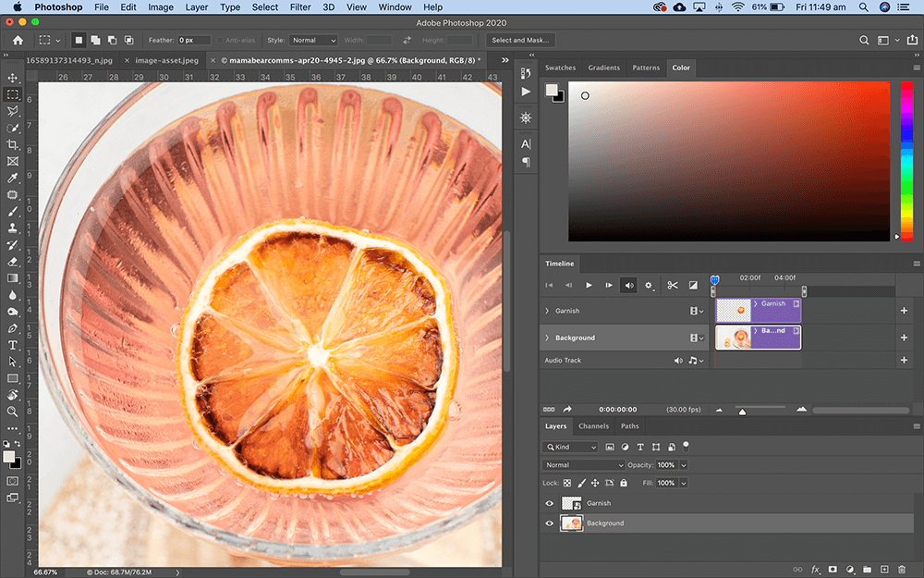Create new group folder icon
924x578 pixels.
(x=867, y=570)
